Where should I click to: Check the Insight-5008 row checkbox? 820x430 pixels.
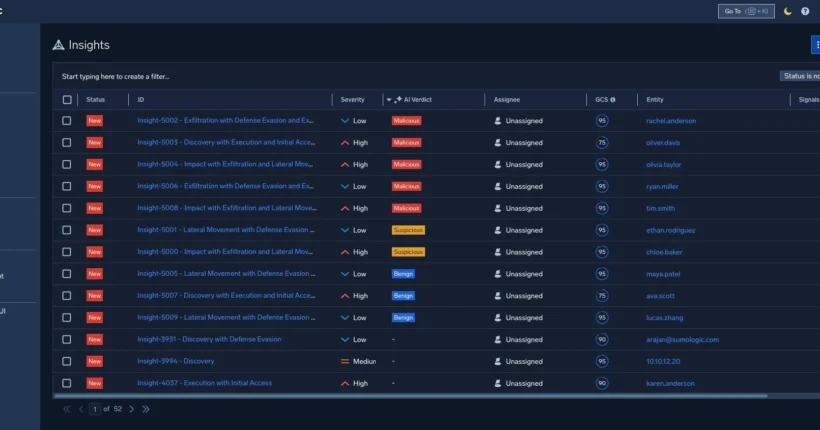click(66, 208)
